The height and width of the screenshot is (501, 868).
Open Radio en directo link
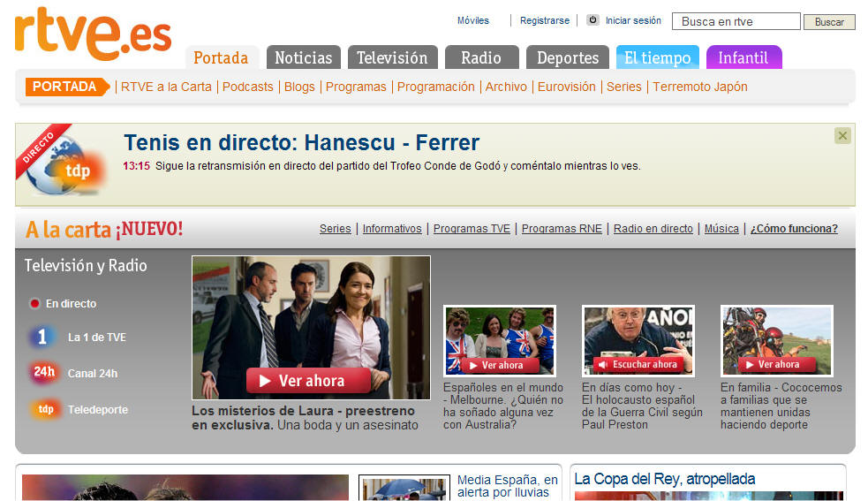(x=653, y=228)
